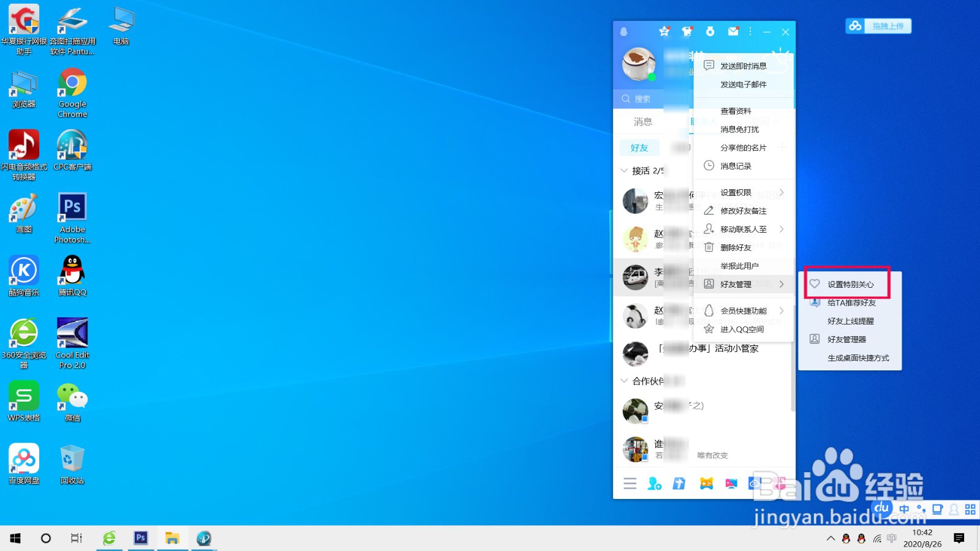Open 360安全浏览器 desktop shortcut

pos(24,343)
